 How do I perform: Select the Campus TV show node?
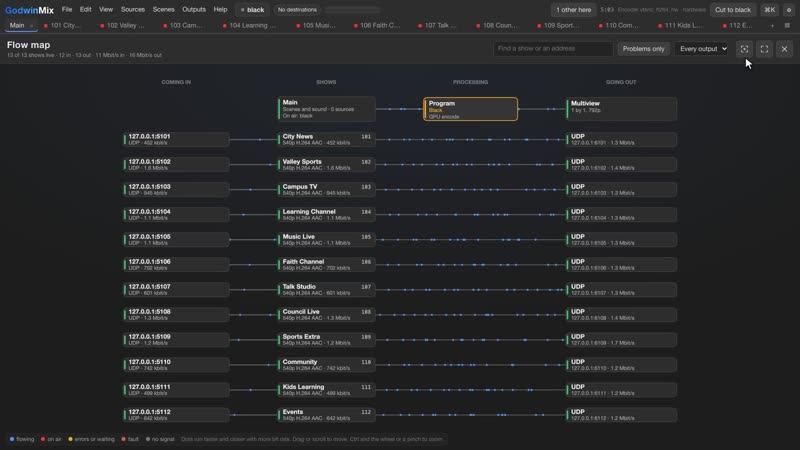pyautogui.click(x=327, y=189)
